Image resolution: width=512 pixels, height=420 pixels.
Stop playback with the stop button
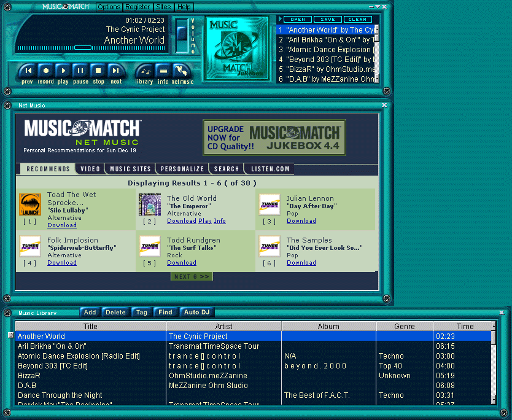coord(98,71)
